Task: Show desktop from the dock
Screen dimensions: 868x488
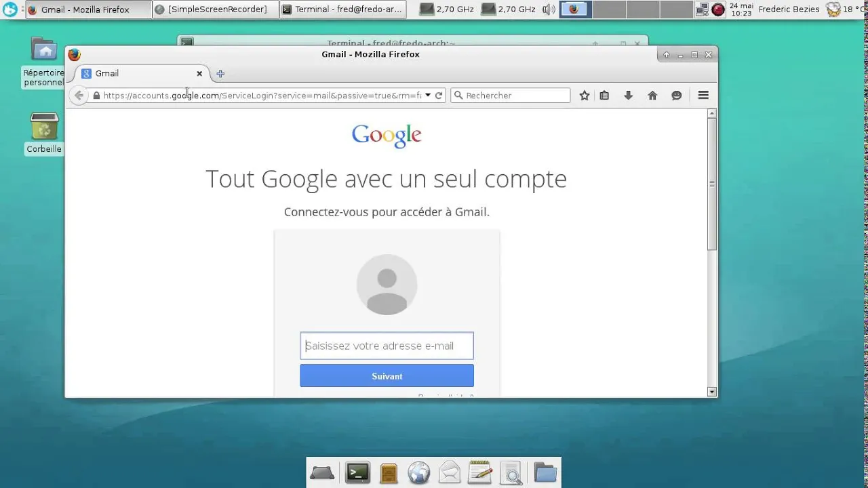Action: click(x=322, y=472)
